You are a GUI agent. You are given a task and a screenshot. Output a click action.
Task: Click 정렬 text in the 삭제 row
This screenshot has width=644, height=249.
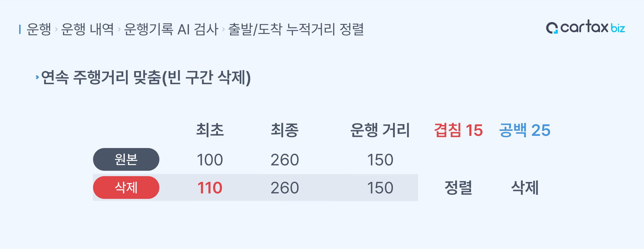click(458, 188)
